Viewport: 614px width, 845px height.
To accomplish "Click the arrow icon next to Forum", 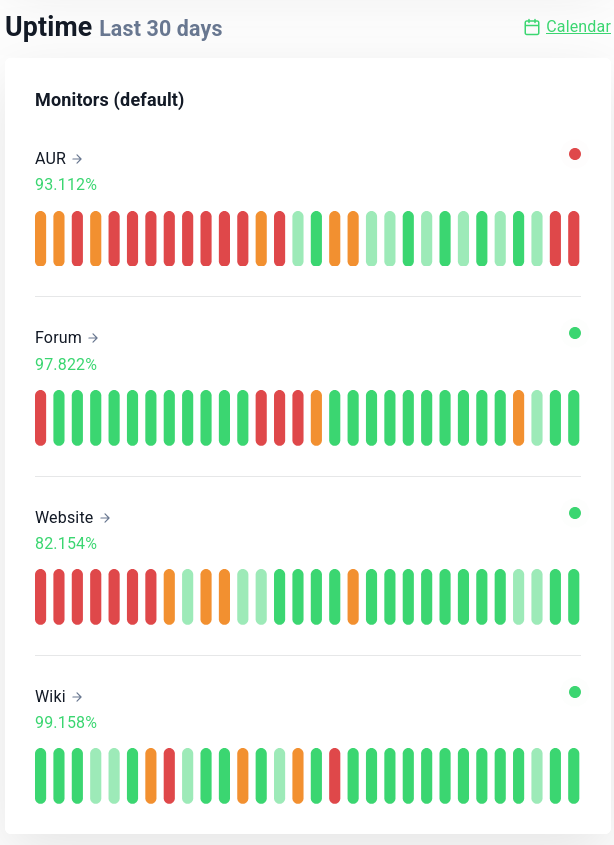I will (x=93, y=338).
